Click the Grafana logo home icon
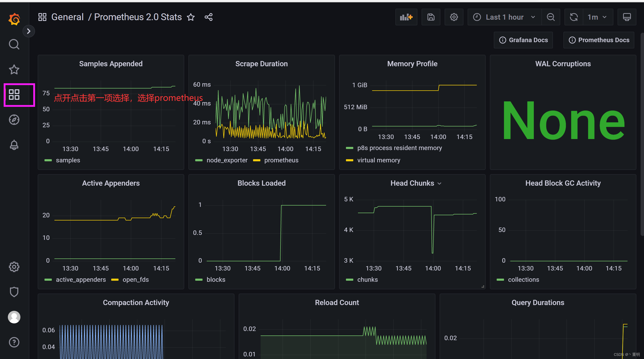The image size is (644, 359). tap(14, 19)
